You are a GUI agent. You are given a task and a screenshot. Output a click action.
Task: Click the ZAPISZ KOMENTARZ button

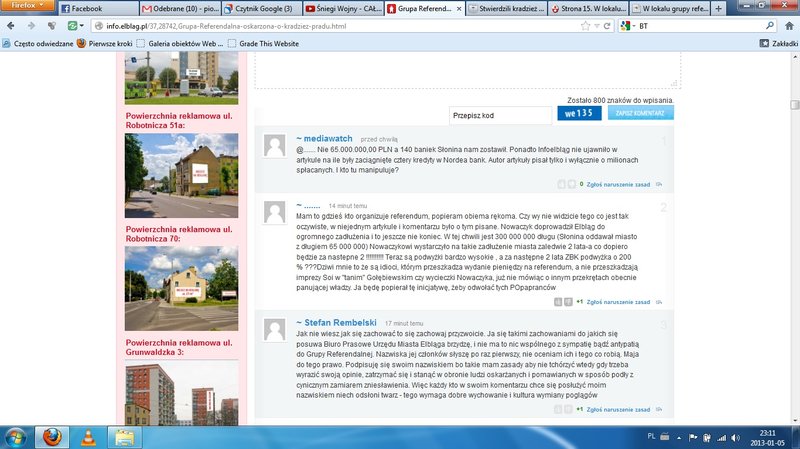[640, 113]
